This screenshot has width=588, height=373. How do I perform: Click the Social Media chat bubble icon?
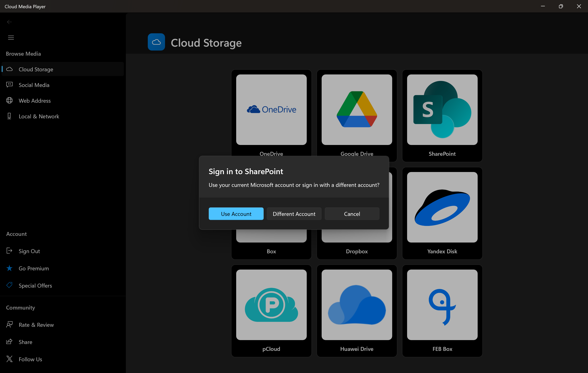pyautogui.click(x=9, y=84)
